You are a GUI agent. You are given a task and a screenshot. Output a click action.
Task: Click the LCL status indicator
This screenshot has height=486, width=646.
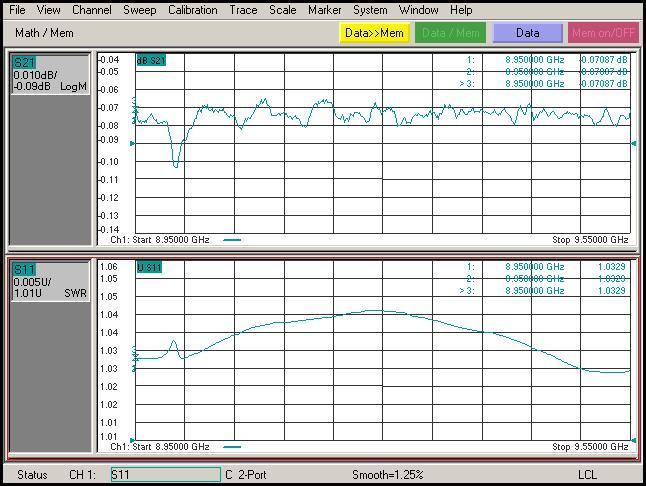(x=587, y=475)
